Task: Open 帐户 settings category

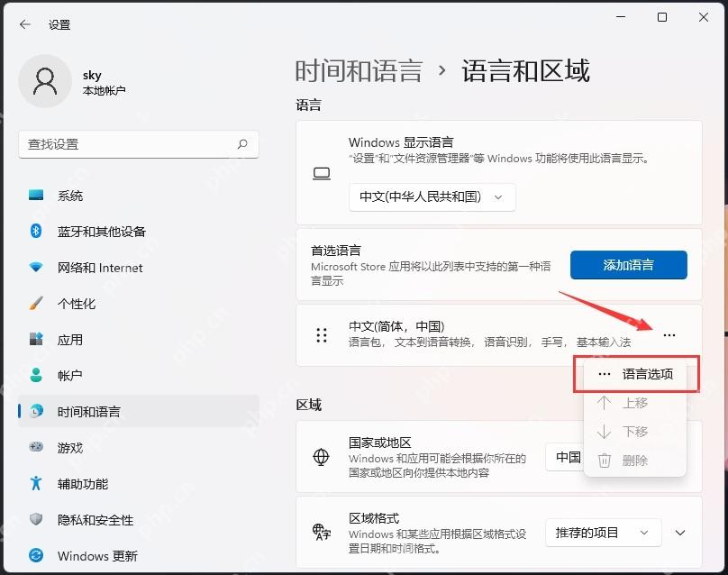Action: pyautogui.click(x=139, y=375)
